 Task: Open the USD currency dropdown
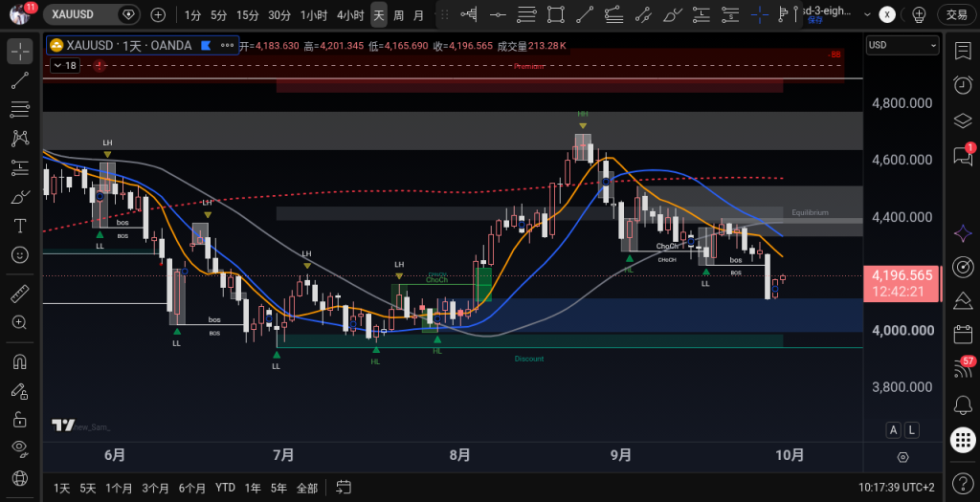tap(902, 45)
